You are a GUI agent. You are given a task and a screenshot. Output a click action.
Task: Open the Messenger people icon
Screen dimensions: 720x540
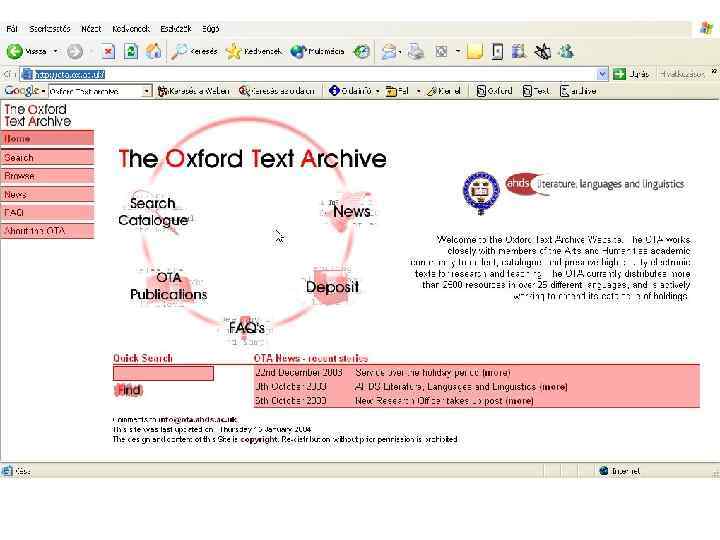[566, 51]
